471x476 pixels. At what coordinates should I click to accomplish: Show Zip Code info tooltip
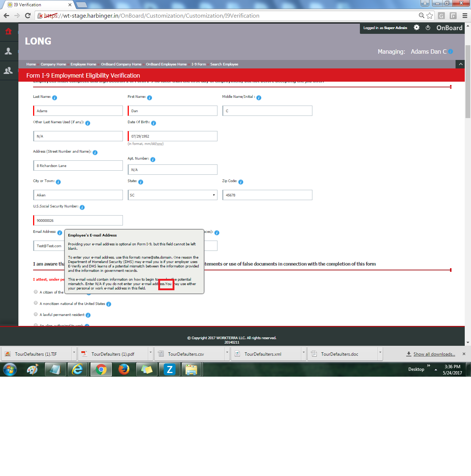pos(241,182)
